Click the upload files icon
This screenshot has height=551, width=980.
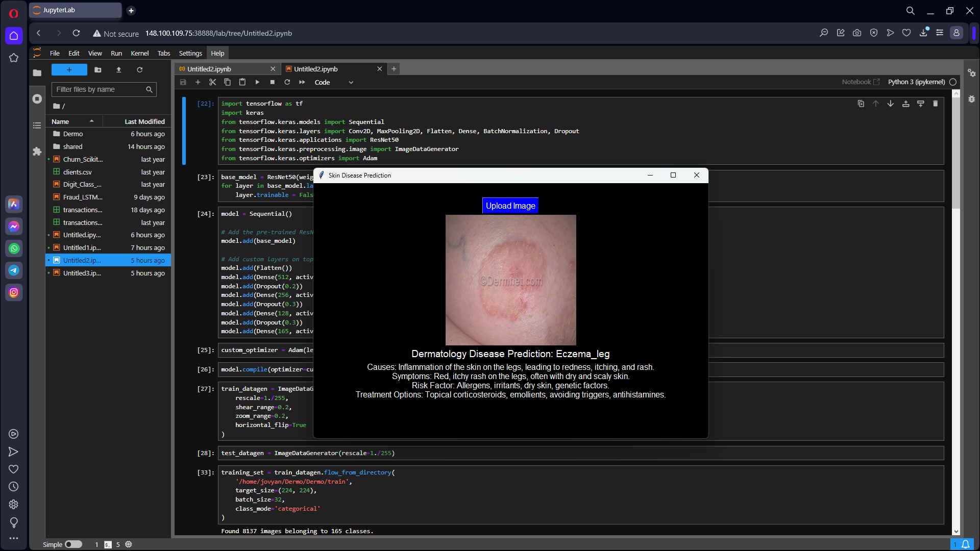click(119, 70)
